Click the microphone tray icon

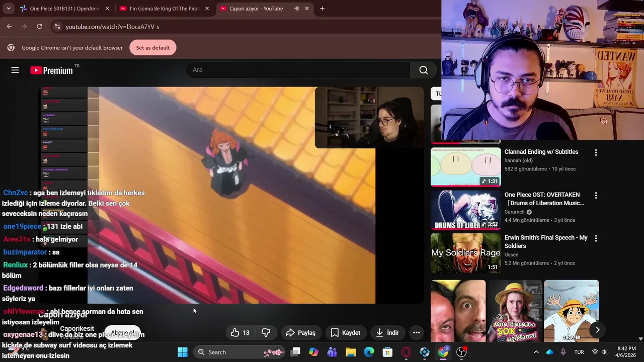point(563,352)
